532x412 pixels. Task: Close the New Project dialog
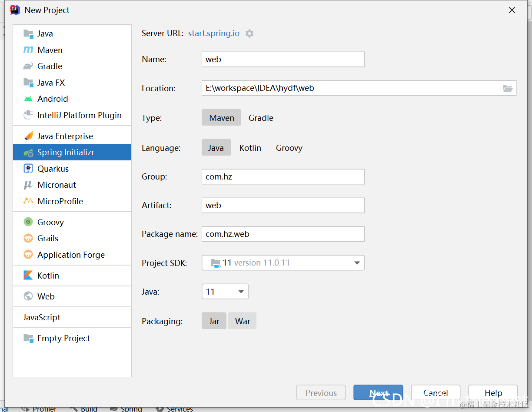click(x=512, y=10)
